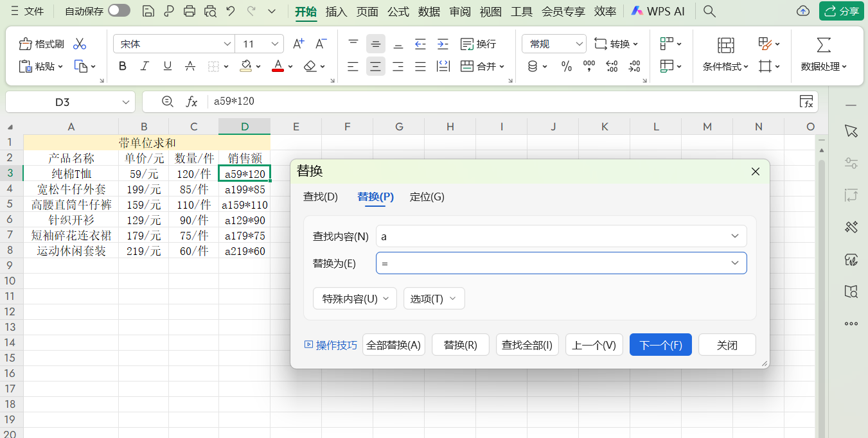
Task: Open the WPS AI assistant
Action: tap(657, 11)
